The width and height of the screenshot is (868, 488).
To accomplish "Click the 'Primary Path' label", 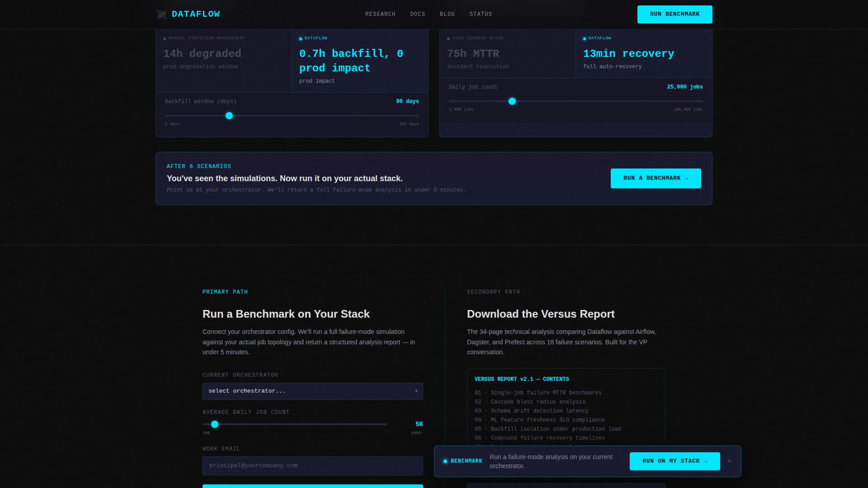I will pyautogui.click(x=225, y=292).
